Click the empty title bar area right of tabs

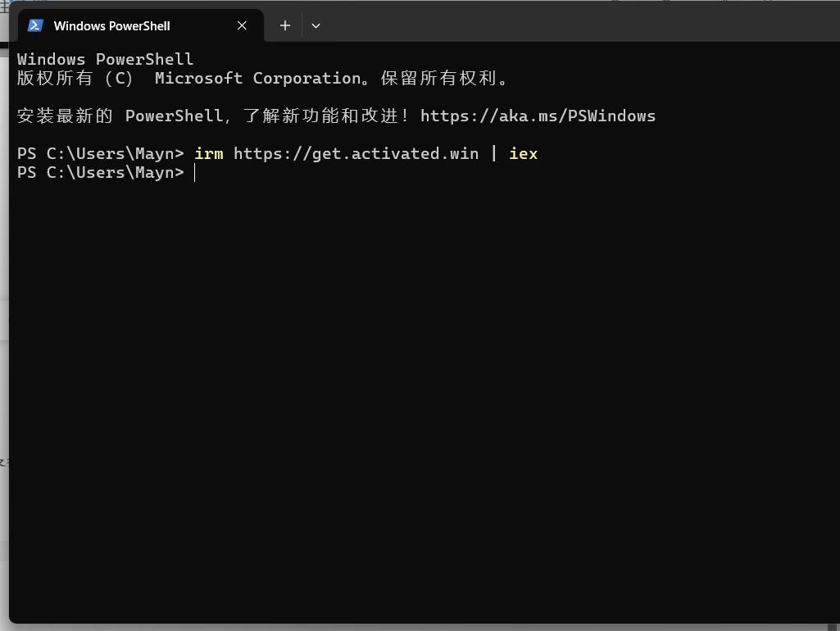coord(579,21)
